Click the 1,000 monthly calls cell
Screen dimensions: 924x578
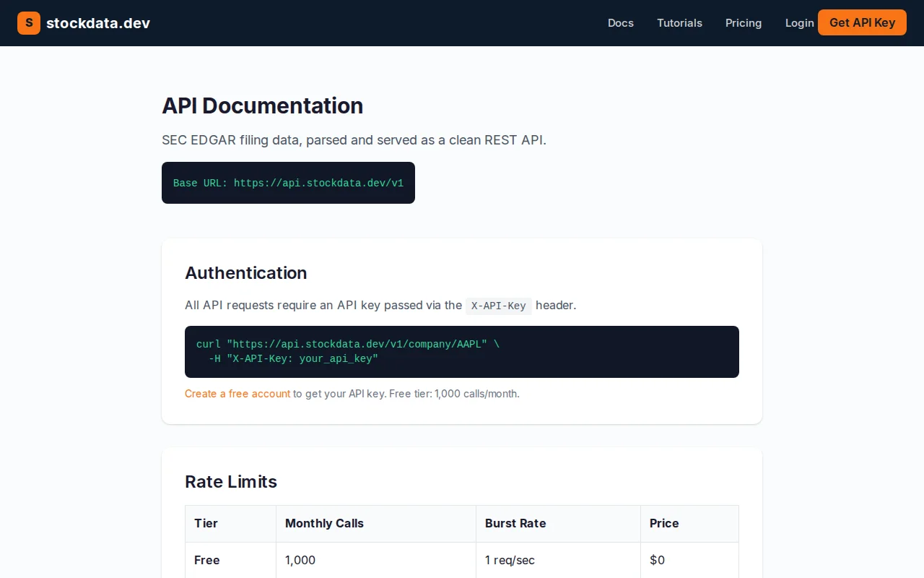pos(376,560)
